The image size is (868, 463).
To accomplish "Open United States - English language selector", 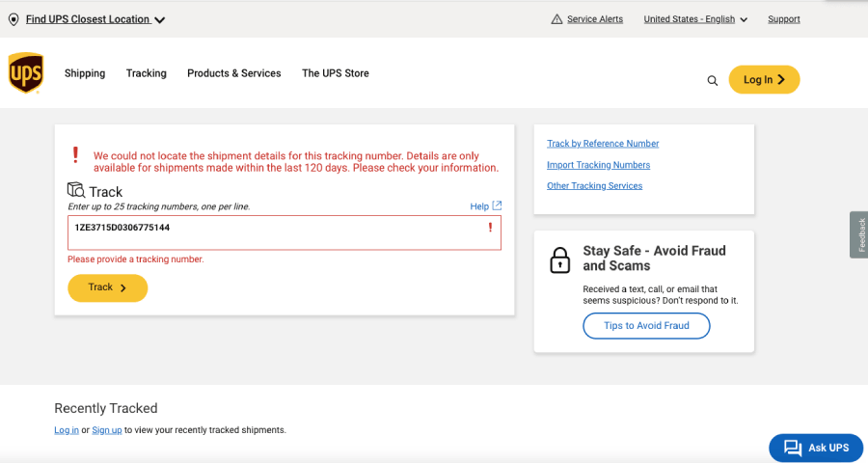I will point(695,19).
